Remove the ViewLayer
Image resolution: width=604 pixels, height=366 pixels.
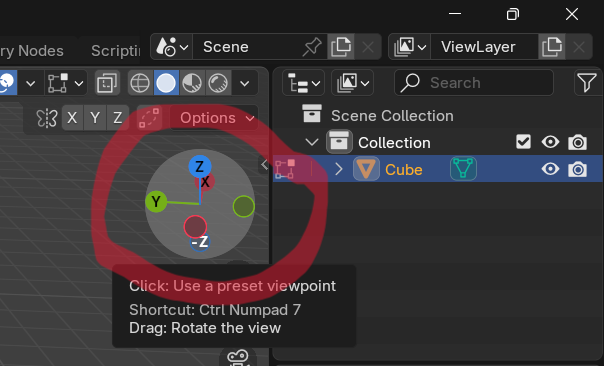[x=579, y=47]
